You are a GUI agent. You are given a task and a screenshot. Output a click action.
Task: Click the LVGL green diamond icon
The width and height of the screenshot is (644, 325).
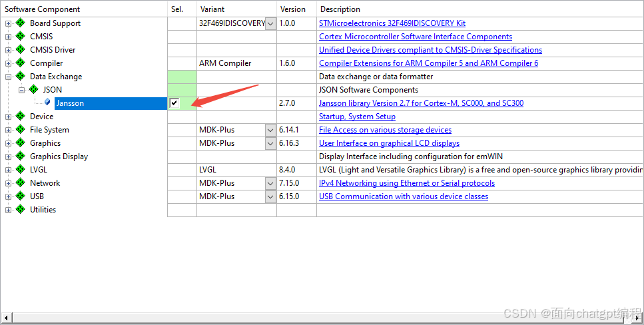20,169
